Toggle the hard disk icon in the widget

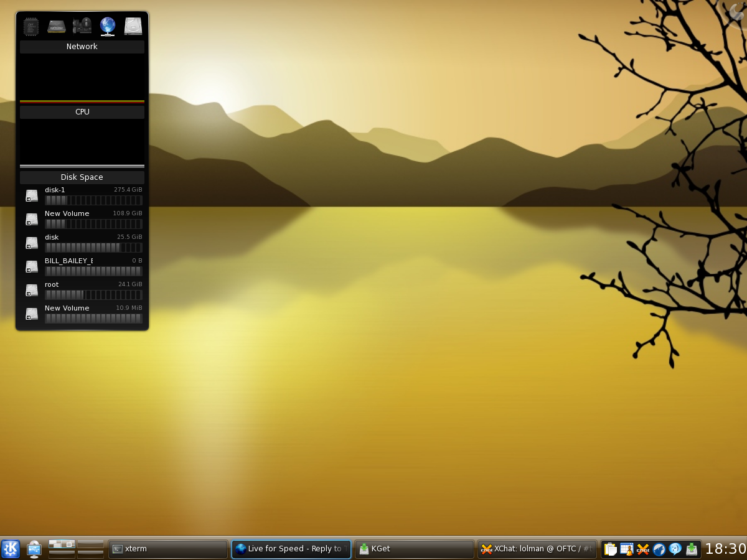133,26
